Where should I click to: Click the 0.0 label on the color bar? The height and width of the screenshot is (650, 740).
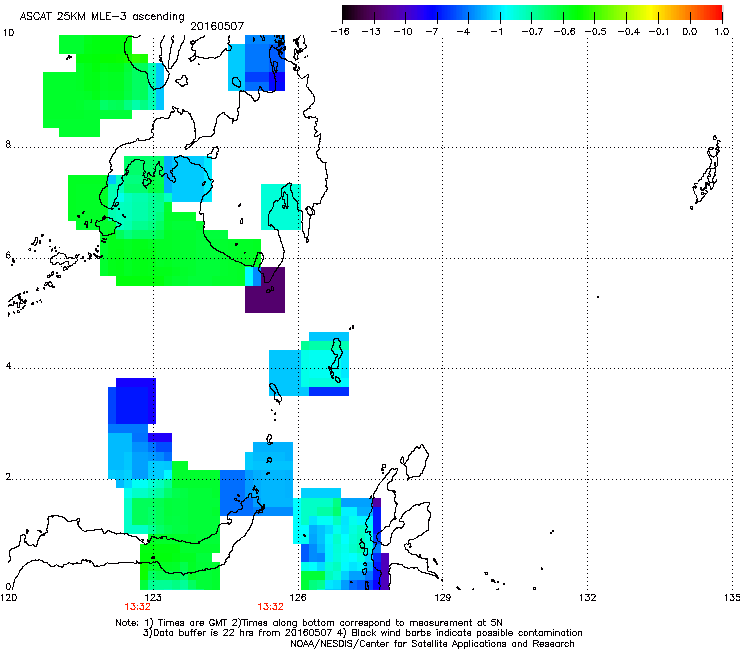pos(690,32)
